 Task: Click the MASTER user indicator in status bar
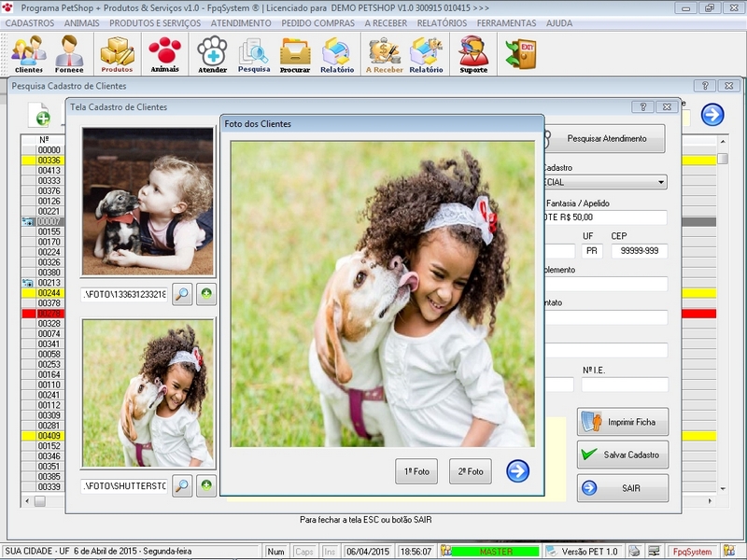point(496,552)
